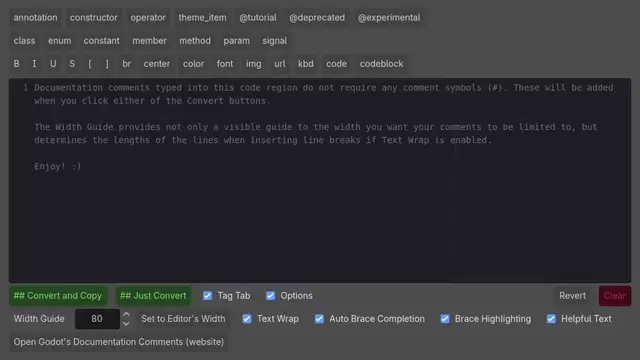Apply italic formatting with I
Viewport: 640px width, 360px height.
34,64
